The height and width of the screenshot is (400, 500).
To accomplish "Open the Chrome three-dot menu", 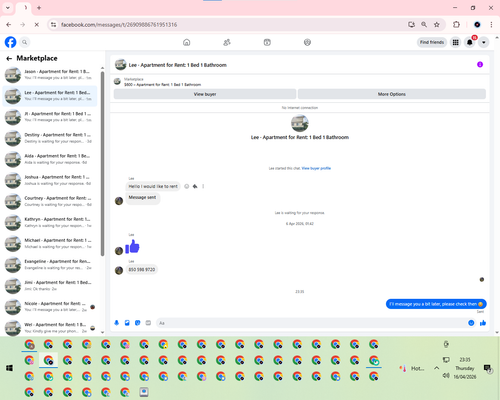I will pyautogui.click(x=491, y=25).
